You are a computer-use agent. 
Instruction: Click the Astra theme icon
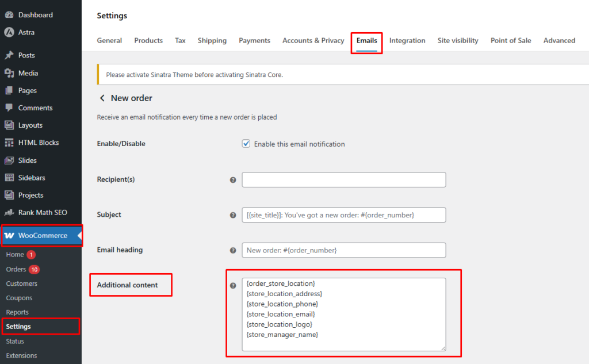point(9,32)
